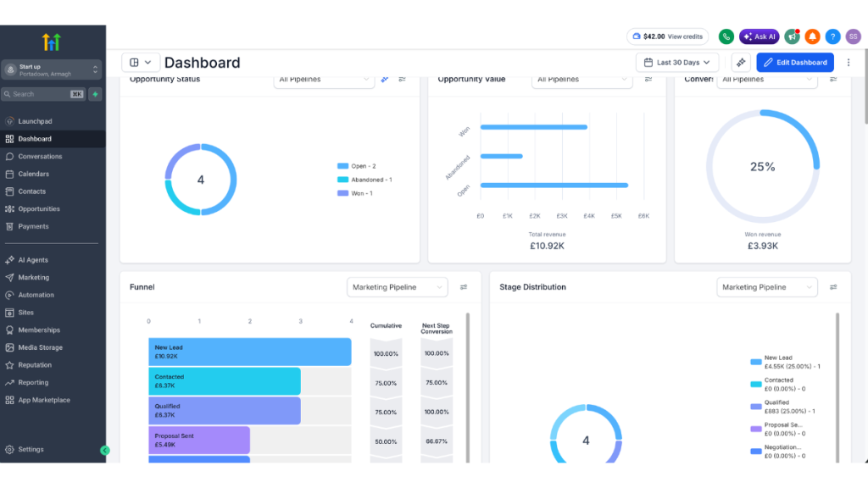Open the Opportunity Status widget filter settings
The height and width of the screenshot is (488, 868).
coord(403,80)
